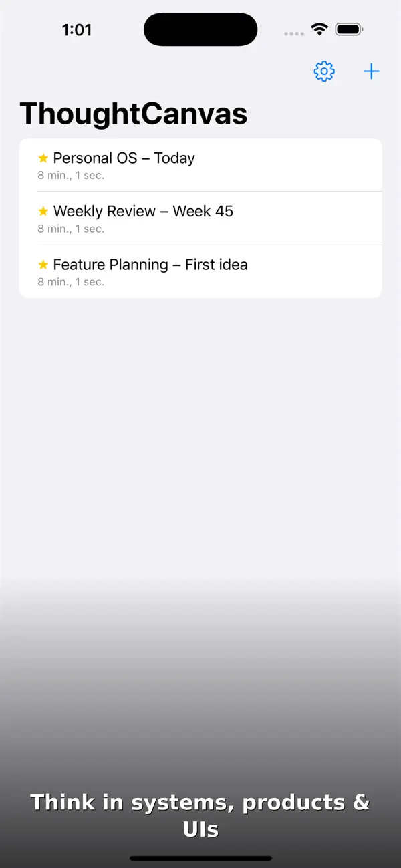401x868 pixels.
Task: Tap the cellular signal dots indicator
Action: pyautogui.click(x=293, y=33)
